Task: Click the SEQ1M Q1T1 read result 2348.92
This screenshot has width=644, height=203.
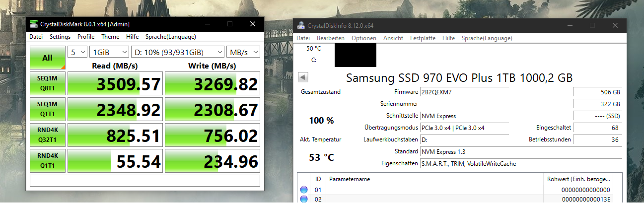Action: coord(115,109)
